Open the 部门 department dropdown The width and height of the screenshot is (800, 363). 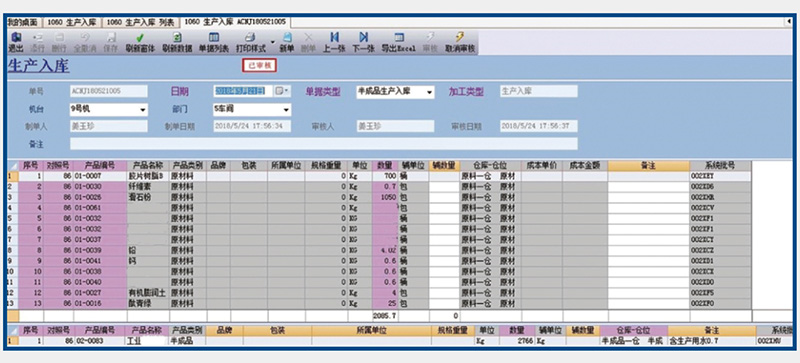(286, 109)
